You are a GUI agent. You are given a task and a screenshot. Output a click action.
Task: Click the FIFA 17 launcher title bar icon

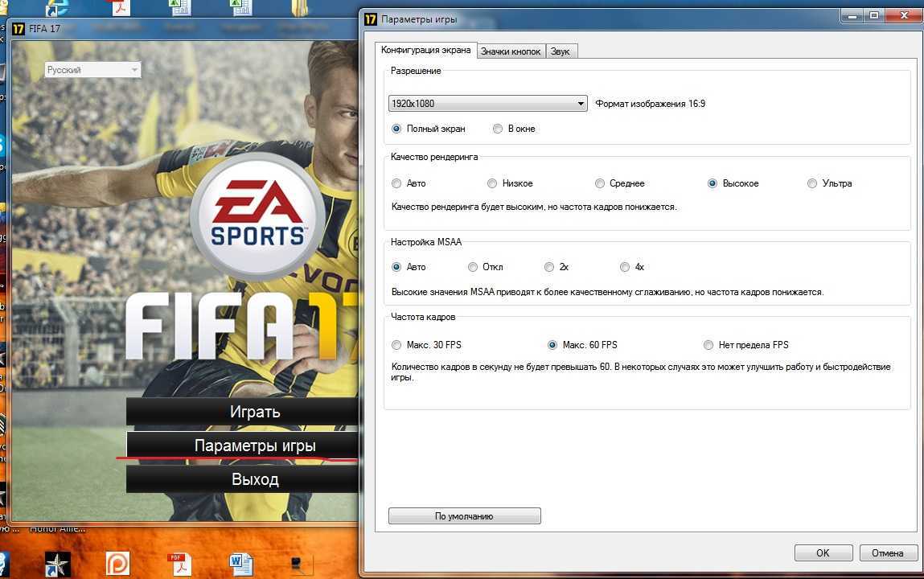tap(18, 28)
